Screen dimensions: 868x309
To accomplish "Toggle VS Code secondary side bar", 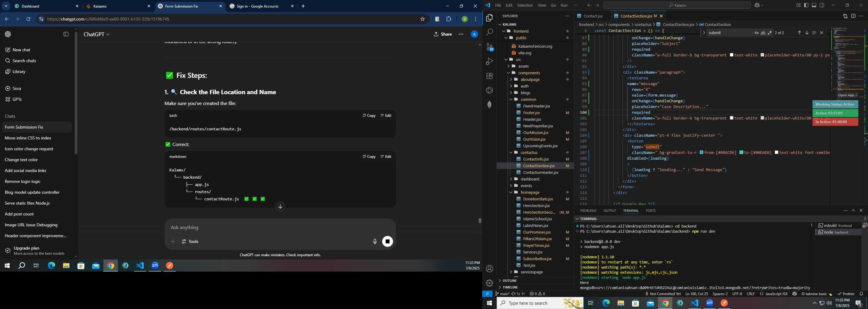I will click(x=822, y=5).
